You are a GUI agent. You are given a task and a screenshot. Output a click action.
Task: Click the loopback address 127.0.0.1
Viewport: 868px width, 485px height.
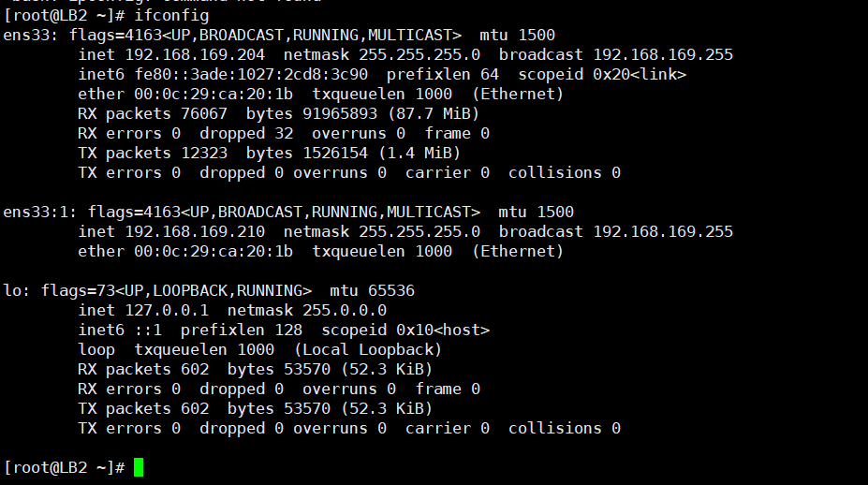(x=167, y=311)
